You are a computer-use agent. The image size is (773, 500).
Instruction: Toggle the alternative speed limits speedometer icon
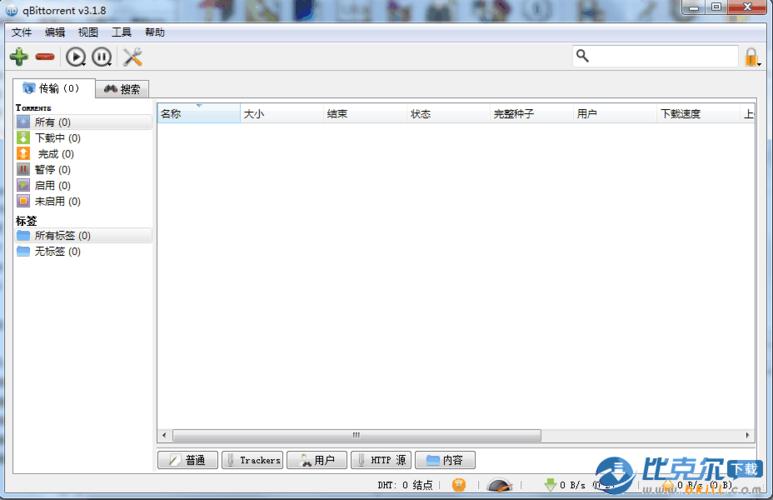pyautogui.click(x=499, y=485)
